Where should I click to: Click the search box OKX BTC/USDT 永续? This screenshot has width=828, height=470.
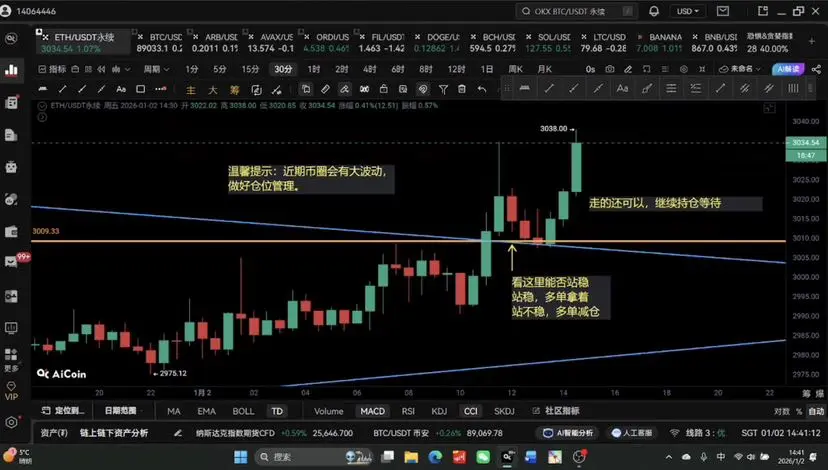click(x=576, y=11)
